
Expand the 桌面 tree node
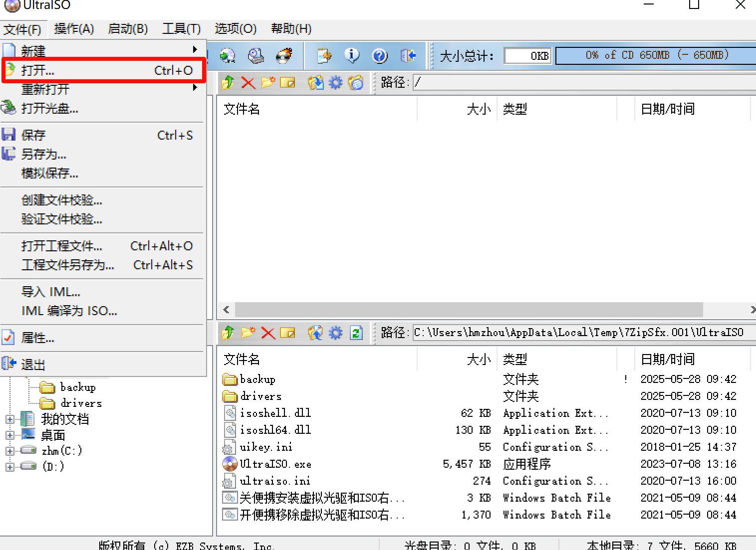pyautogui.click(x=9, y=435)
